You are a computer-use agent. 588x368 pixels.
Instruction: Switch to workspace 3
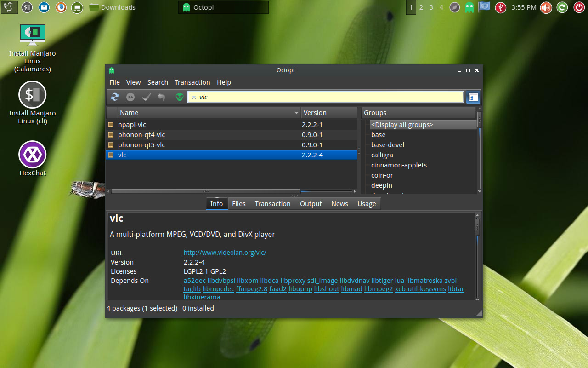(431, 7)
